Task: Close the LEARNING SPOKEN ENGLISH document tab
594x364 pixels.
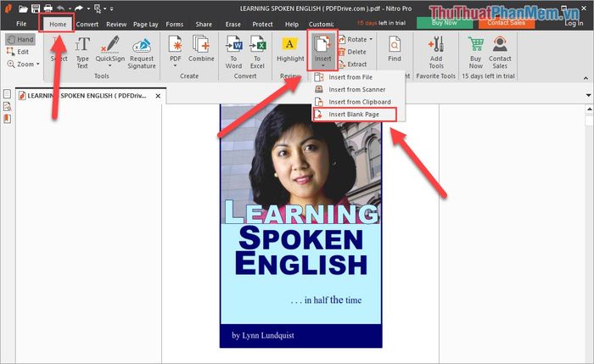Action: point(158,96)
